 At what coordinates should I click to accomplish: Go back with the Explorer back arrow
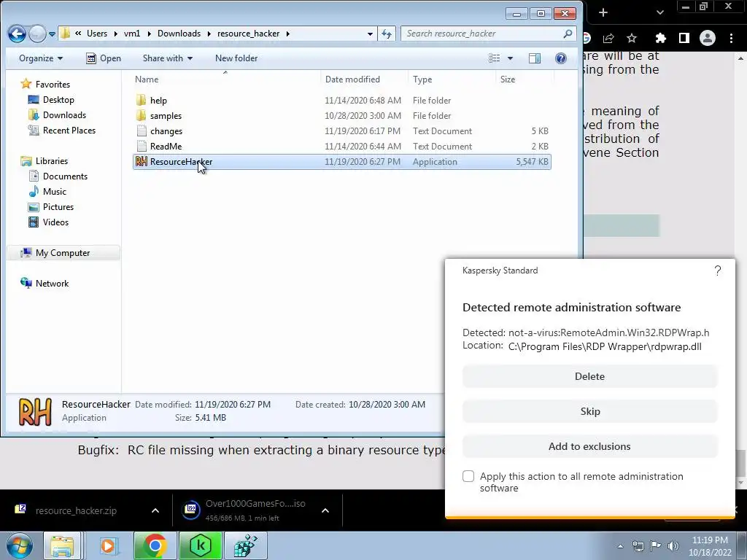tap(18, 34)
